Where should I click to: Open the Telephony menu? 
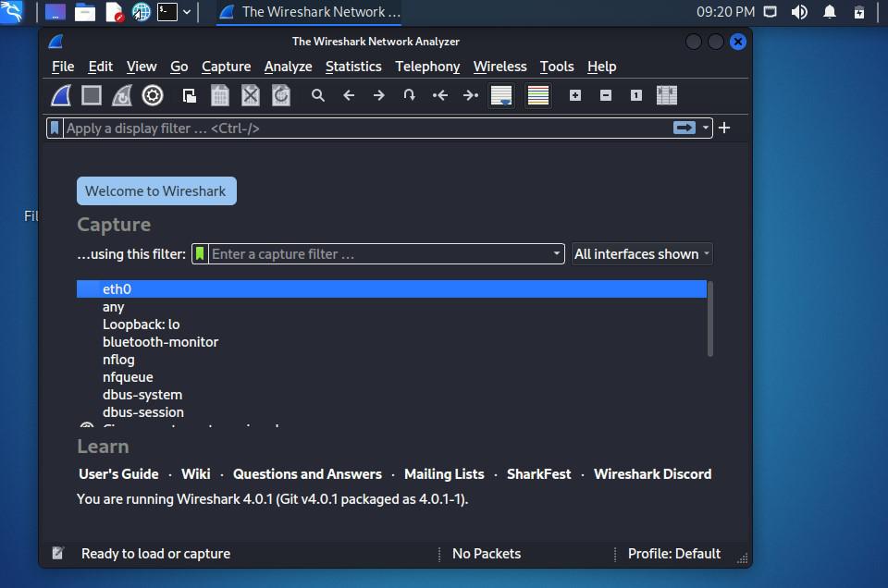click(x=427, y=67)
